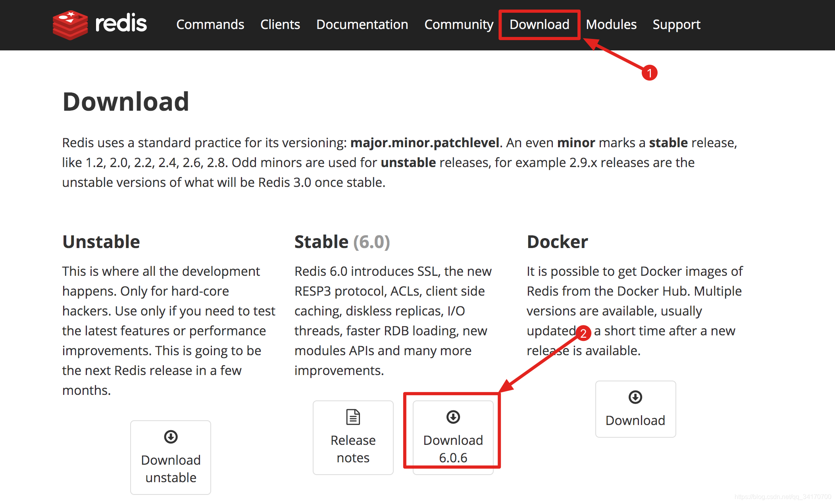Image resolution: width=835 pixels, height=504 pixels.
Task: Click text 'This is where all the development'
Action: (161, 271)
